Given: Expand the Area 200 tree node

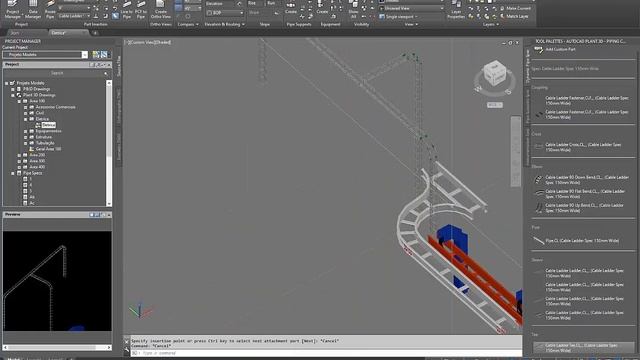Looking at the screenshot, I should click(19, 155).
